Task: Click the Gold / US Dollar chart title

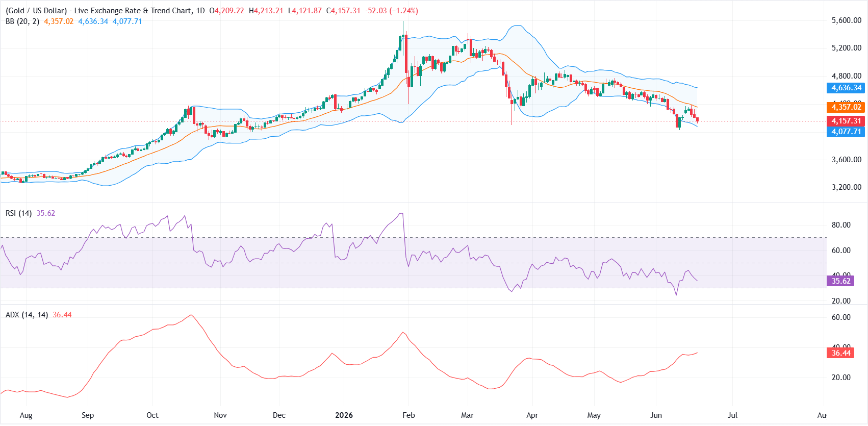Action: pos(98,11)
